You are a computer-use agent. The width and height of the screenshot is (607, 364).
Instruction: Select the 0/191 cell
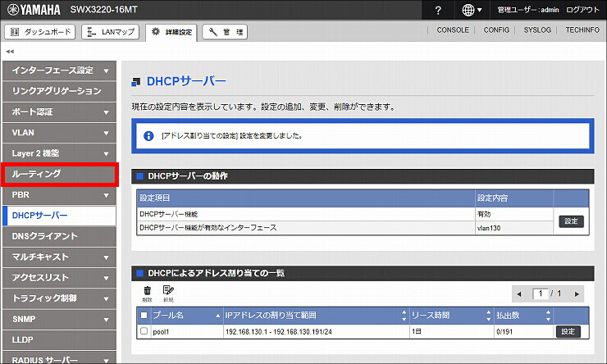pos(504,332)
